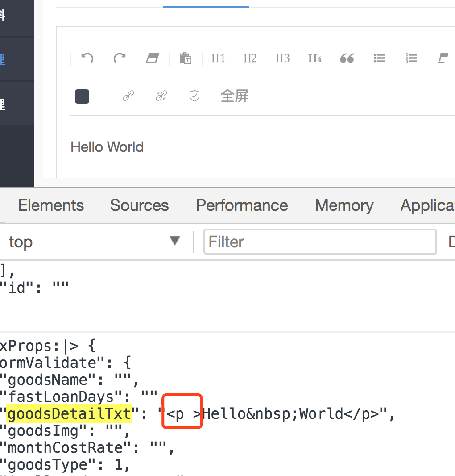Focus the console Filter field
The height and width of the screenshot is (476, 455).
320,242
